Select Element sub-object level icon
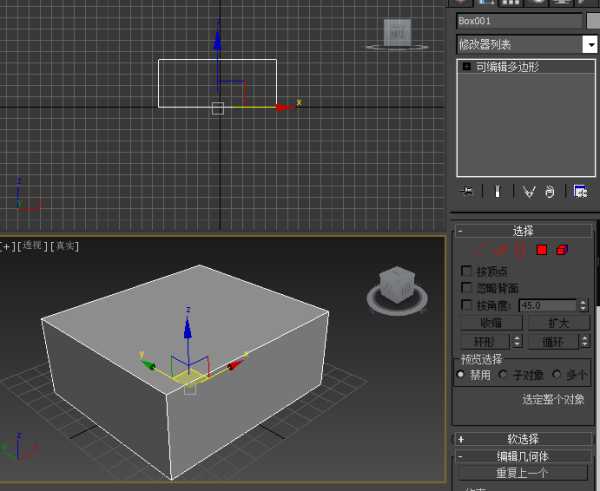Screen dimensions: 600x491 click(x=562, y=250)
